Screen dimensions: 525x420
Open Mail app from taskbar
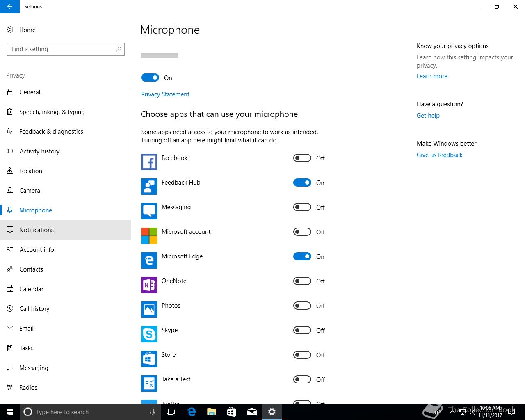click(251, 412)
